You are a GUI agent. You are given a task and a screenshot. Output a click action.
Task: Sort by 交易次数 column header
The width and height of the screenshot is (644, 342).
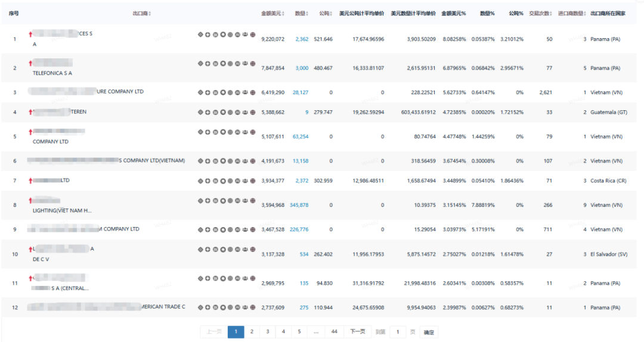[x=541, y=13]
